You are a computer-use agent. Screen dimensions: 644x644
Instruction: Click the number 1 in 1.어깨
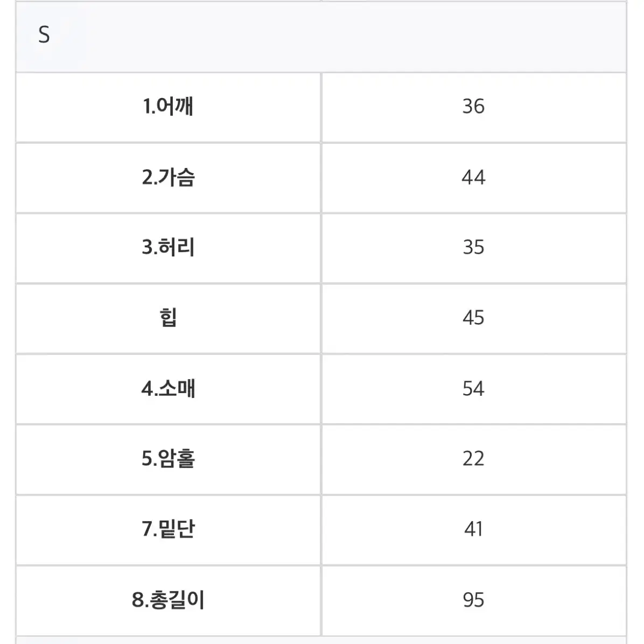[x=146, y=107]
